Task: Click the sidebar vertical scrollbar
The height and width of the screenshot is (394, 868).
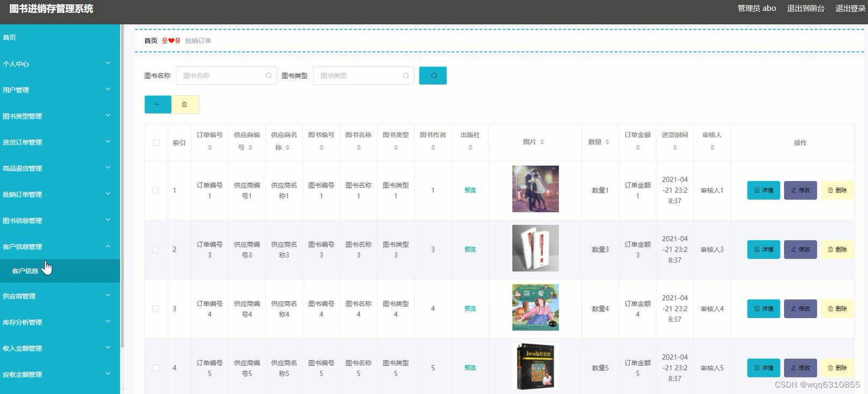Action: 122,185
